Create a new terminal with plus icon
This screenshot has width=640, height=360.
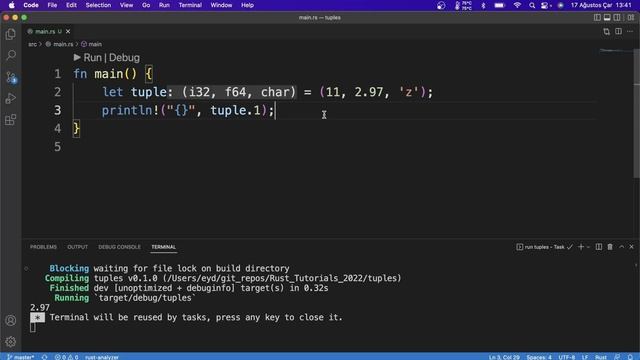click(x=581, y=247)
